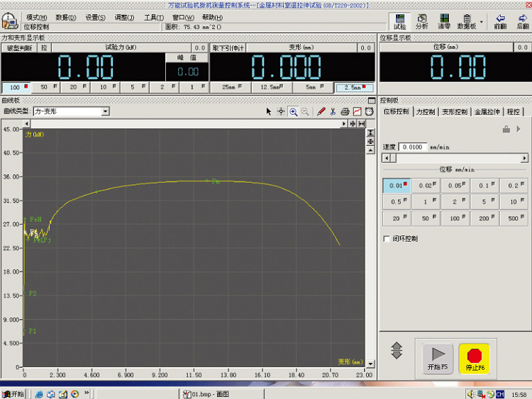Click the 取下引伸计 button
The height and width of the screenshot is (399, 532).
coord(228,48)
